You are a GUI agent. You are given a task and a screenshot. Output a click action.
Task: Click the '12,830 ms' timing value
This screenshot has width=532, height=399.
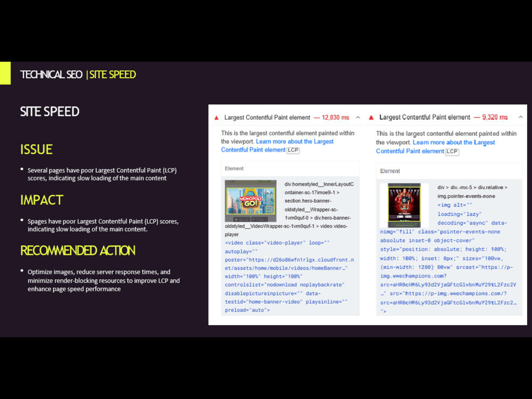click(335, 118)
